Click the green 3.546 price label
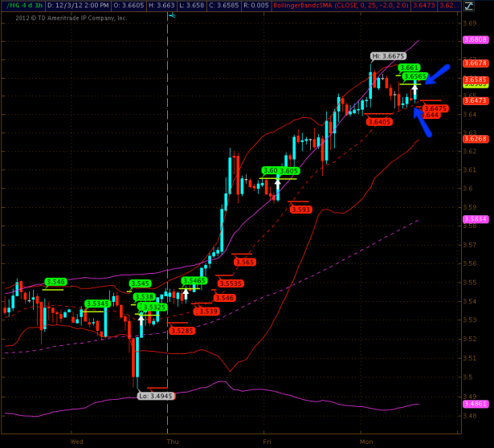The height and width of the screenshot is (448, 494). pyautogui.click(x=55, y=282)
